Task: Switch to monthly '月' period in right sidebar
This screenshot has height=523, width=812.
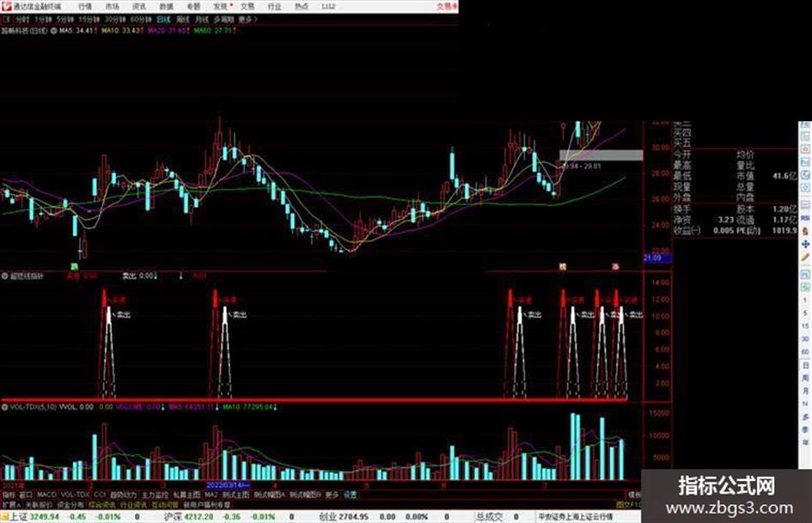Action: pos(805,391)
